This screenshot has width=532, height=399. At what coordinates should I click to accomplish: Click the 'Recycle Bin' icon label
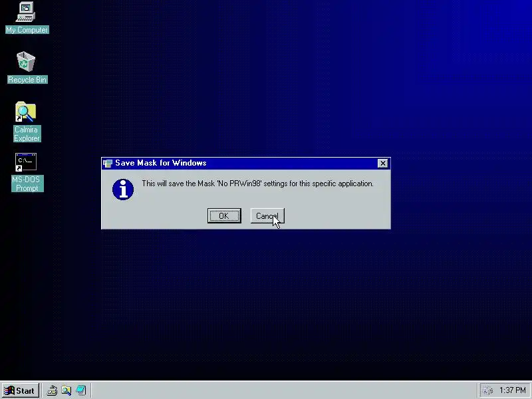tap(27, 80)
